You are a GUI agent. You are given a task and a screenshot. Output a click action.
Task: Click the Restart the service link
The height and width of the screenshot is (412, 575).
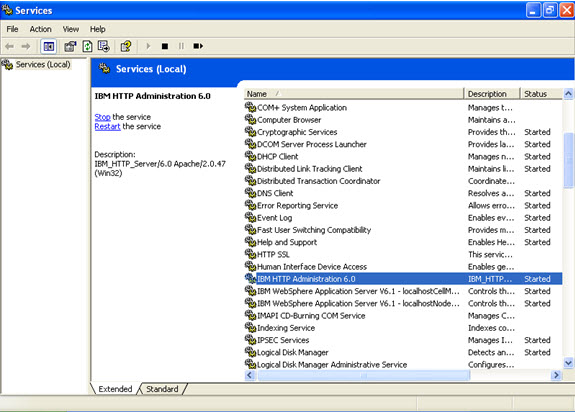click(x=107, y=126)
